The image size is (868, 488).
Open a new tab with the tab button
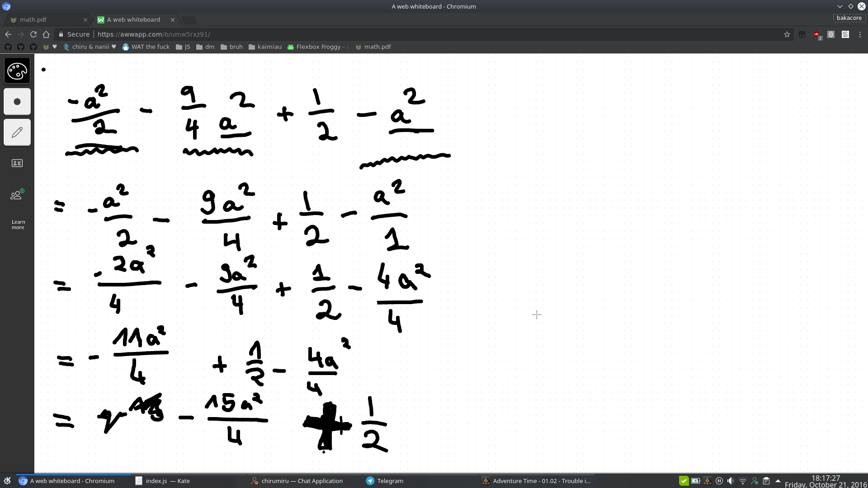tap(189, 20)
